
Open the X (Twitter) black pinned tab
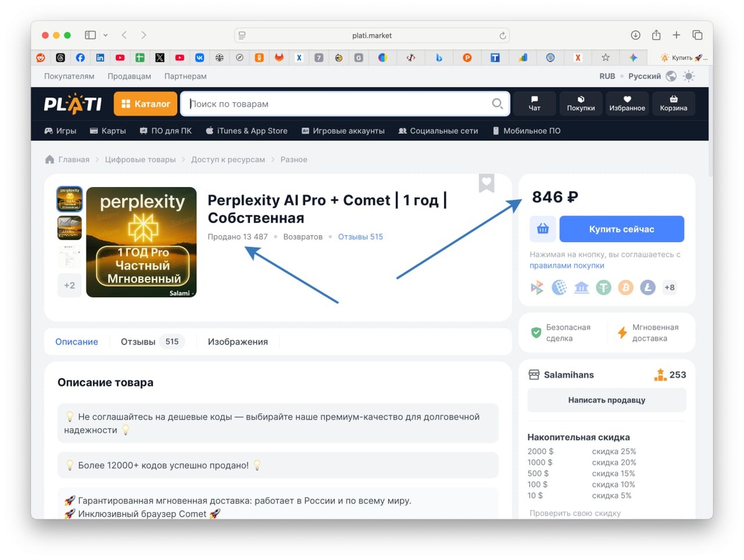click(160, 58)
